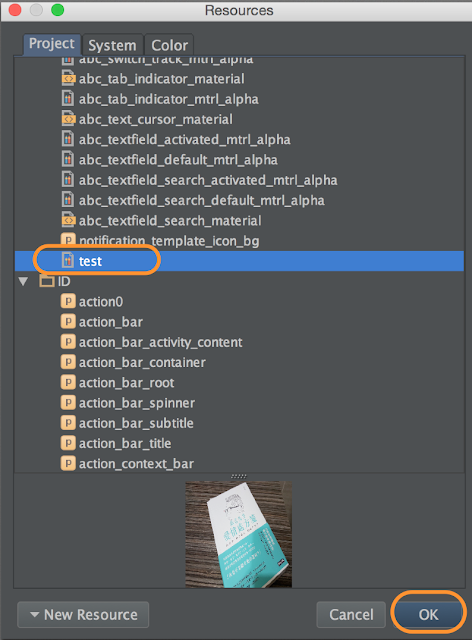472x640 pixels.
Task: Click the P icon beside action_bar
Action: click(68, 322)
